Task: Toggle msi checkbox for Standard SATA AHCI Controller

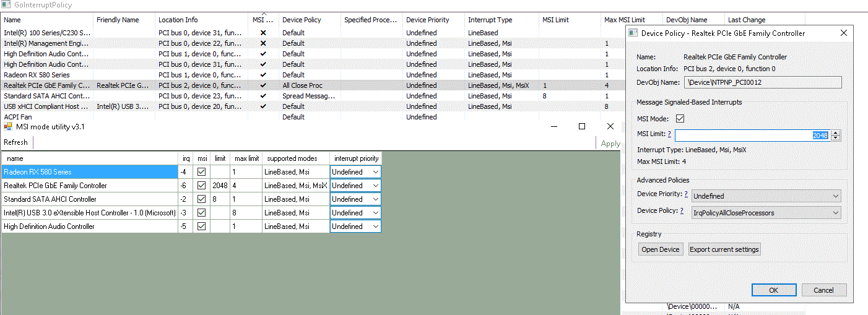Action: [202, 199]
